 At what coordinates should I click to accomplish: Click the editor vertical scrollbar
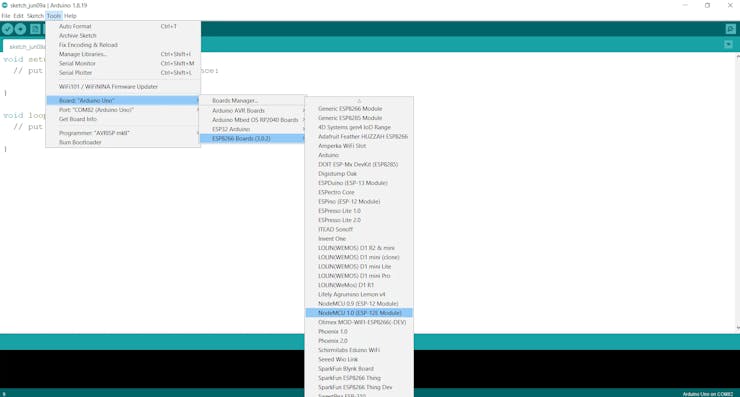click(x=737, y=192)
